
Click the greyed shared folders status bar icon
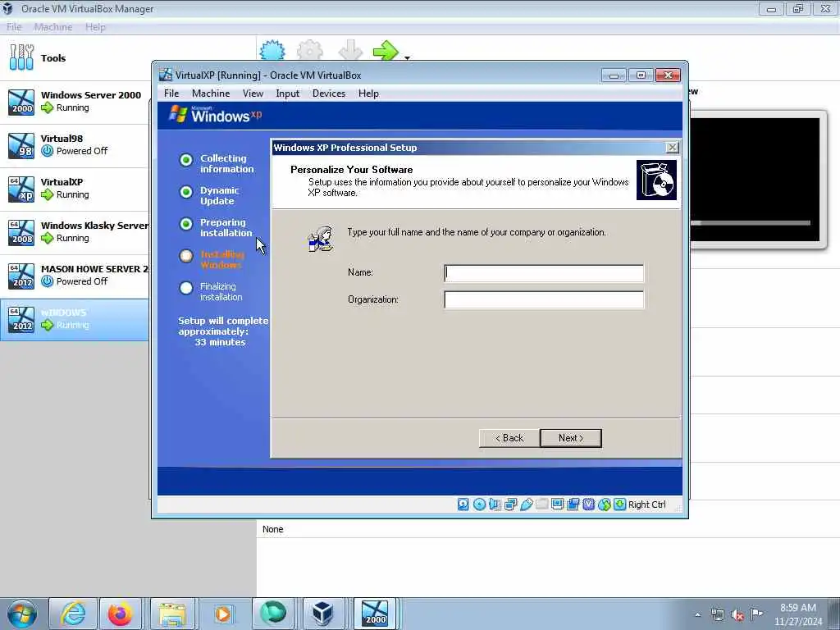[x=541, y=504]
